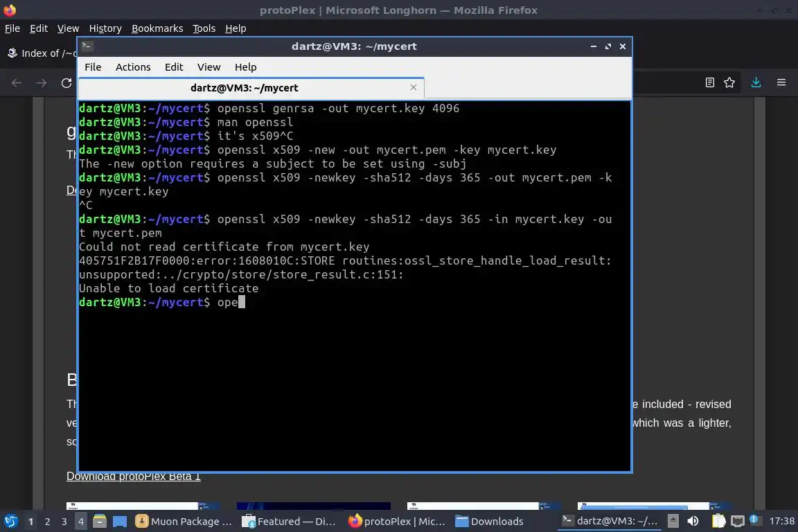Image resolution: width=798 pixels, height=532 pixels.
Task: Switch to Featured — Discover taskbar entry
Action: click(x=289, y=522)
